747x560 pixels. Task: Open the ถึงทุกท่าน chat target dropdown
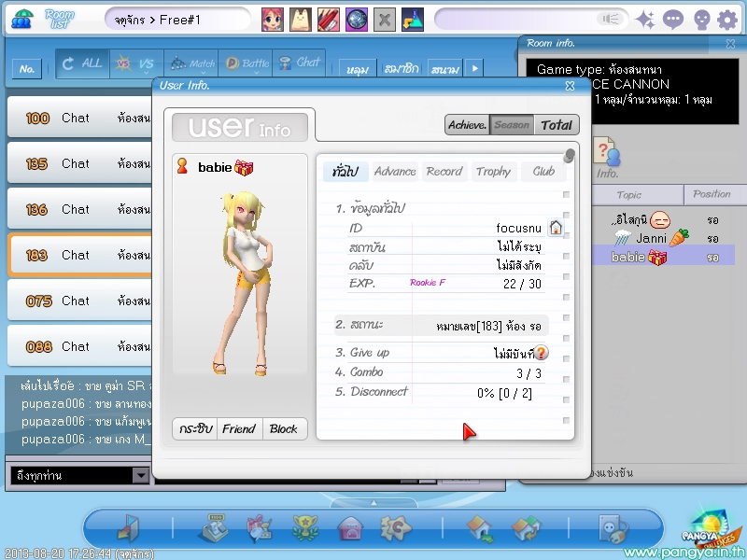[140, 475]
